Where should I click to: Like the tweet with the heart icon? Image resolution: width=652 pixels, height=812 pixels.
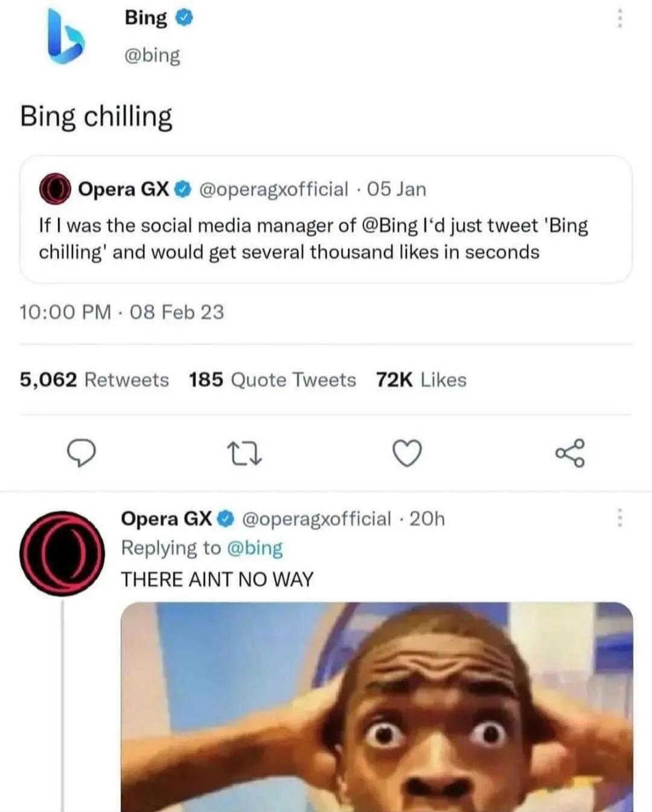point(407,453)
